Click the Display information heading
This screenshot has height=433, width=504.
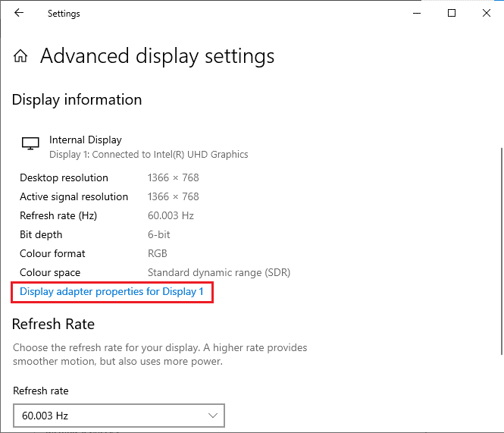(x=77, y=100)
